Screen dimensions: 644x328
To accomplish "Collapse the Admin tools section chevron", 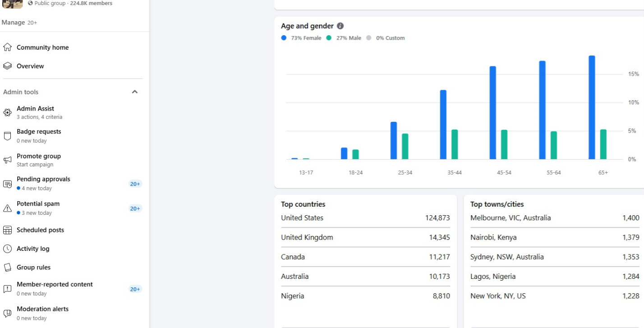I will coord(134,92).
